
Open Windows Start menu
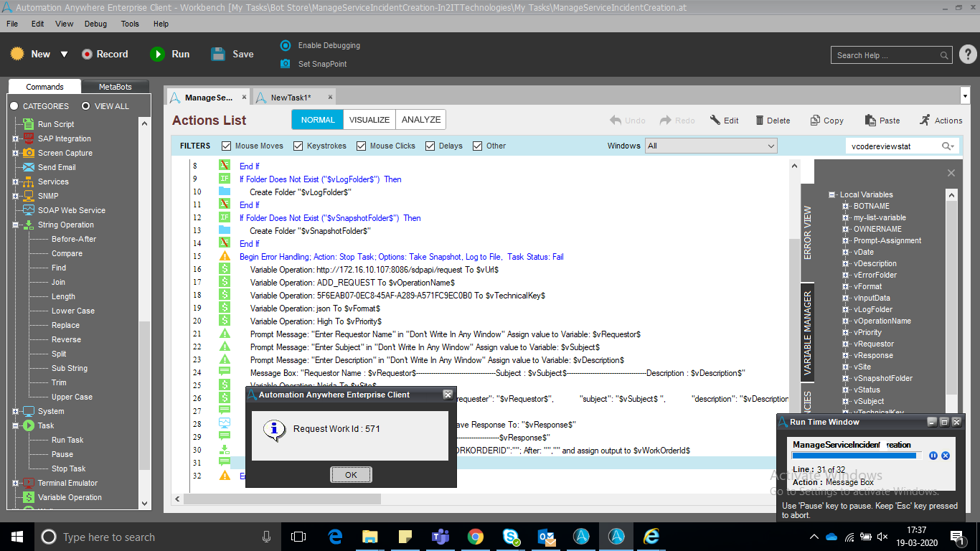(x=17, y=537)
